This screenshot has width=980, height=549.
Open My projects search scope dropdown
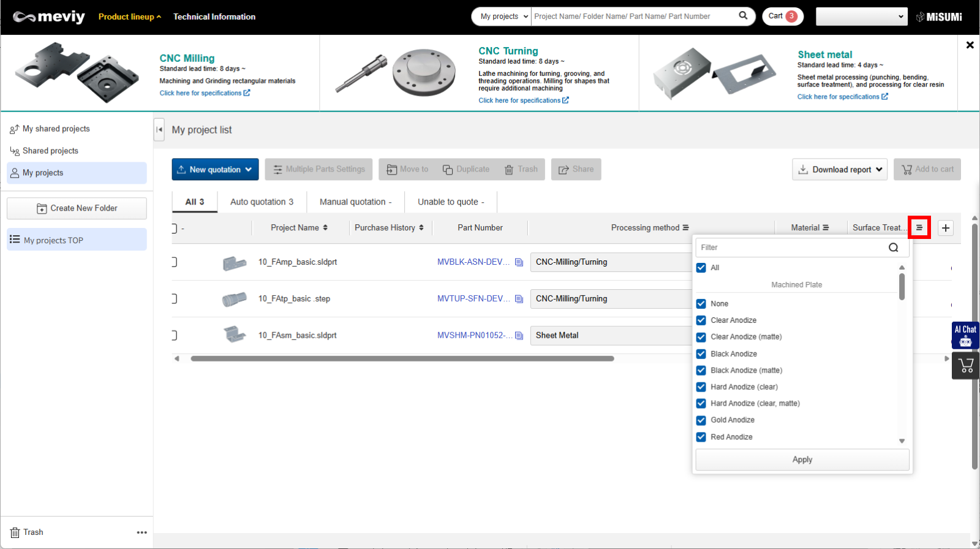503,17
